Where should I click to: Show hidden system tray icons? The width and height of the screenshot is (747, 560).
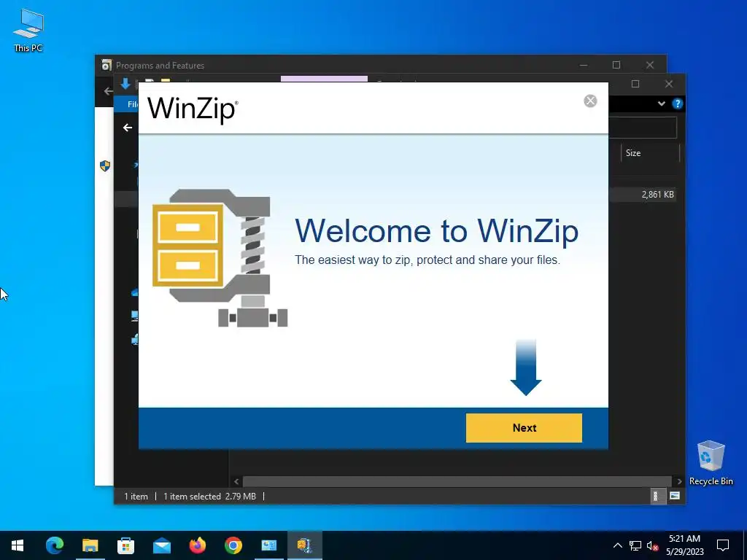[x=617, y=545]
